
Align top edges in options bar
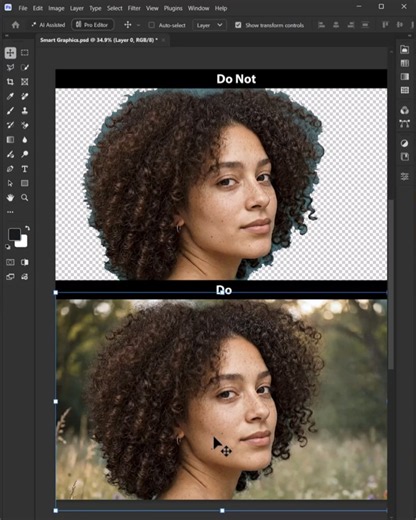[x=385, y=25]
